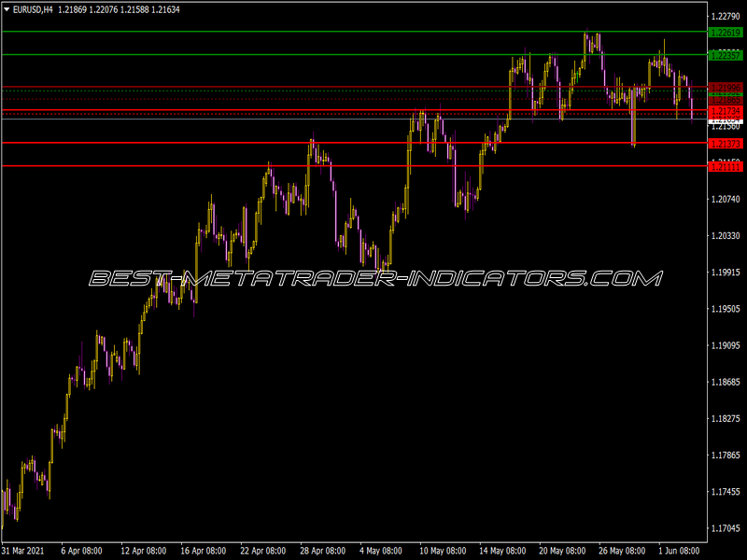The image size is (747, 560).
Task: Click the 26 May 08:00 time label
Action: click(622, 551)
